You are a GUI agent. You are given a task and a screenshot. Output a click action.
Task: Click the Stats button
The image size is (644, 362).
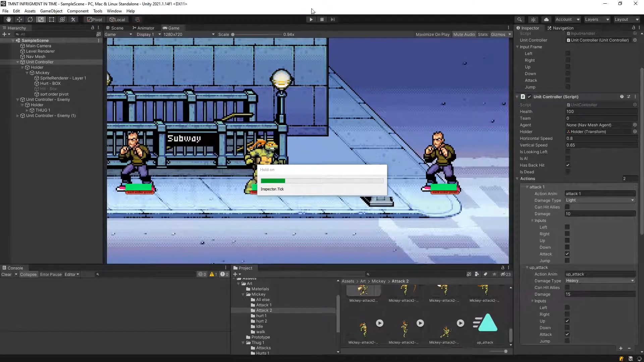483,35
